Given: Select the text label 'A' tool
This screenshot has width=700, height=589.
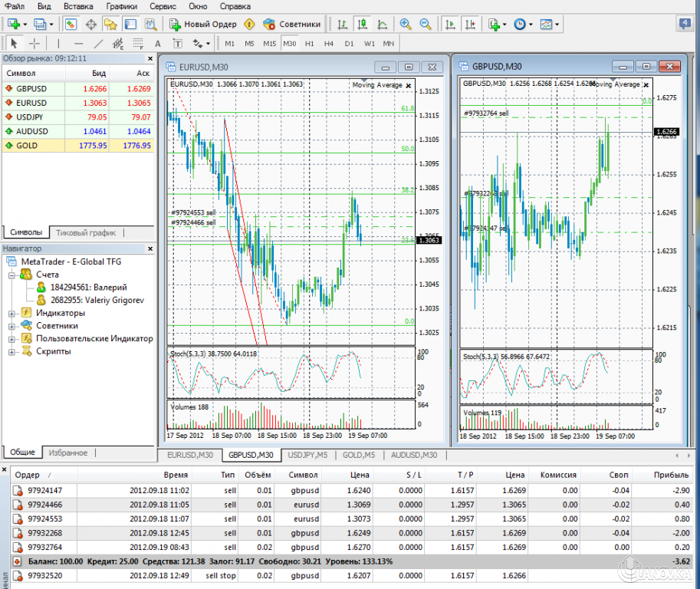Looking at the screenshot, I should point(158,44).
